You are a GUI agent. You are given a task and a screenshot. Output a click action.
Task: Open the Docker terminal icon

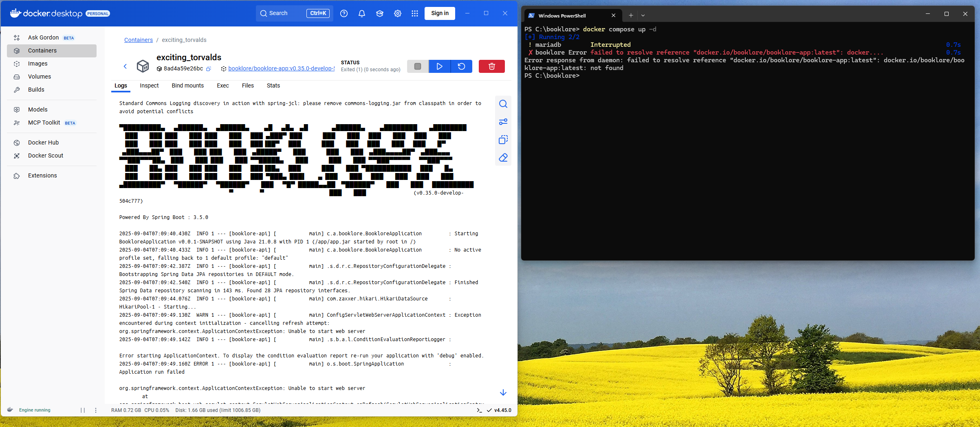(479, 410)
